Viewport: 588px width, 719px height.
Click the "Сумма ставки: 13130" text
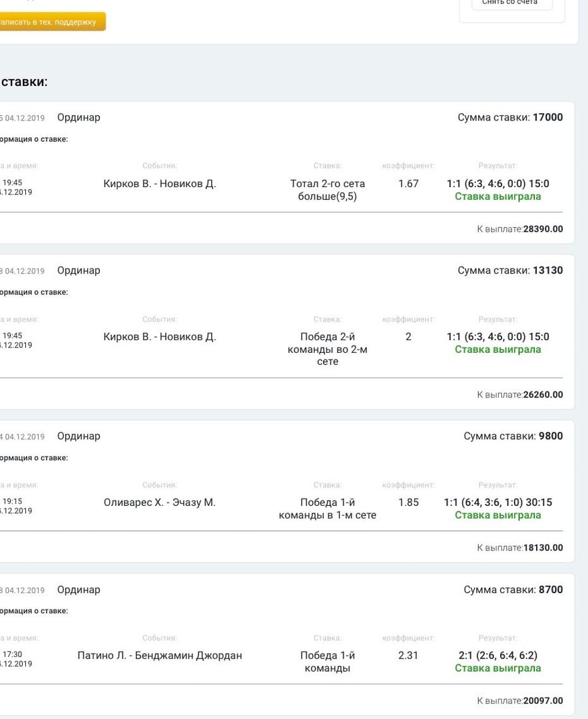pyautogui.click(x=510, y=271)
